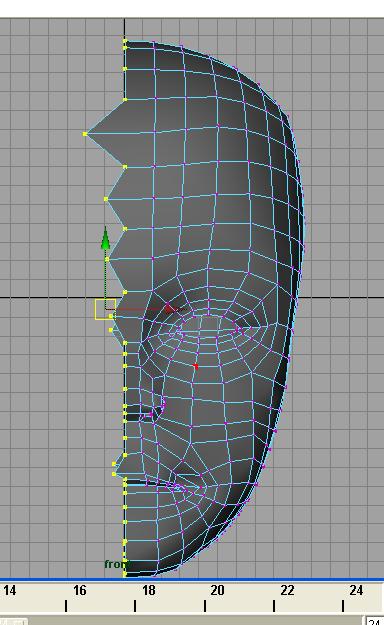This screenshot has height=625, width=384.
Task: Grab the red X-axis move arrow
Action: [169, 309]
